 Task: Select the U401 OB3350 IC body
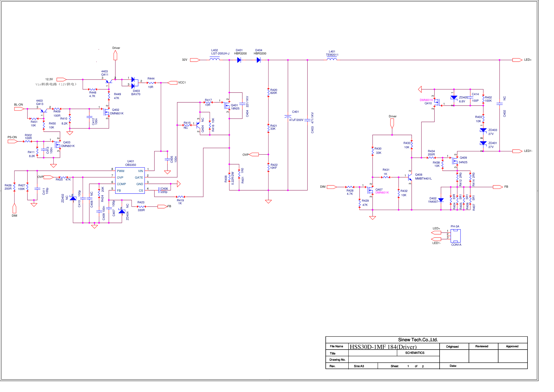point(130,180)
